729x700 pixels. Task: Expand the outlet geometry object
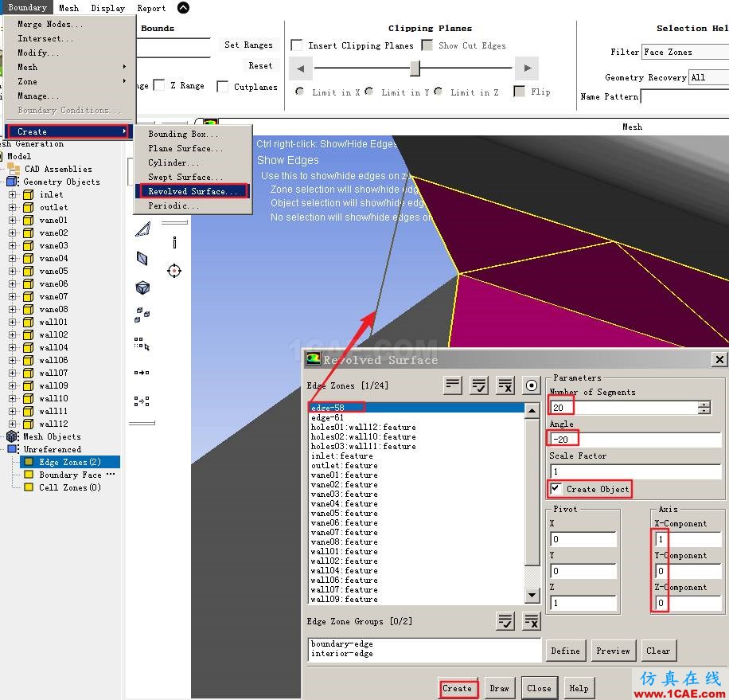coord(13,207)
